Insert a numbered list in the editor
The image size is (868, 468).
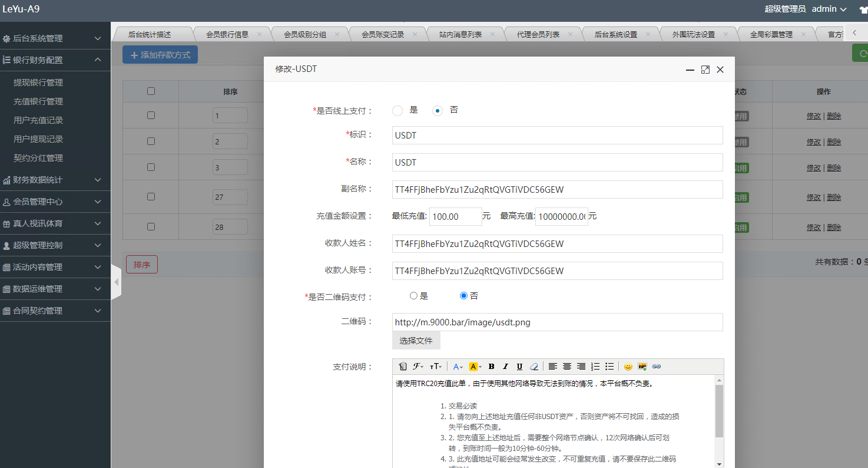595,367
